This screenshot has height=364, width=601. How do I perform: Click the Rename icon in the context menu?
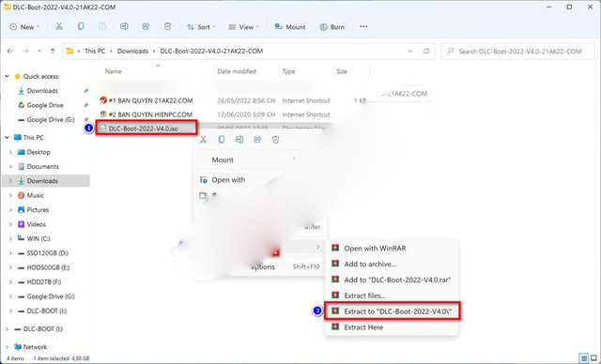(x=239, y=140)
